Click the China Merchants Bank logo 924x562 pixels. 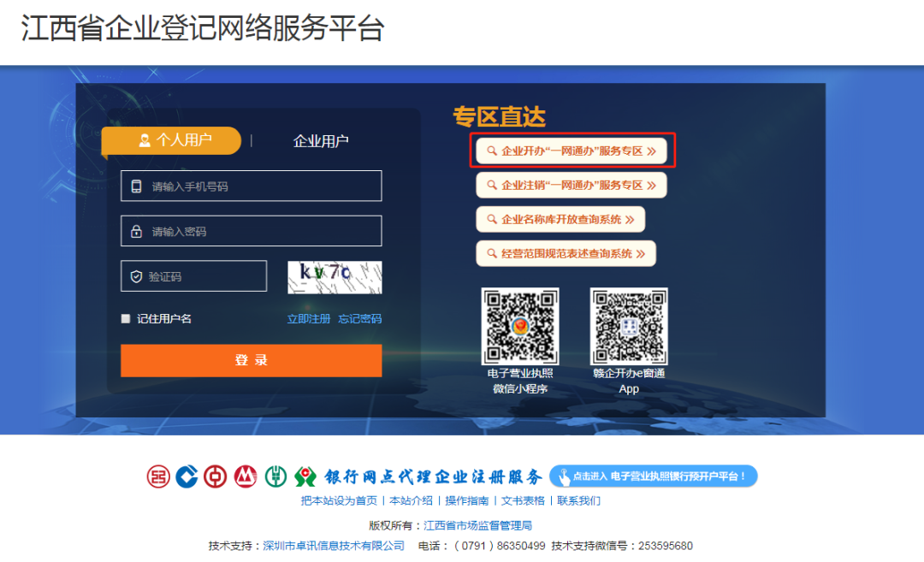tap(246, 476)
